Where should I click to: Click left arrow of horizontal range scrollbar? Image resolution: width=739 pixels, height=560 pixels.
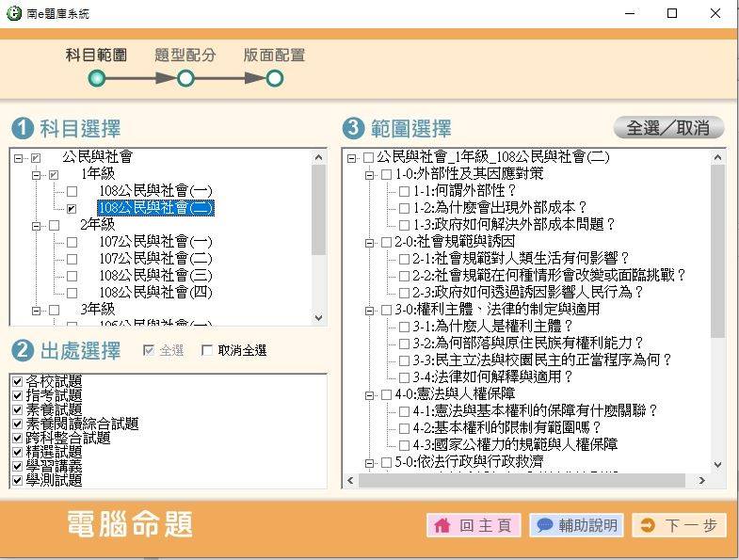click(350, 480)
